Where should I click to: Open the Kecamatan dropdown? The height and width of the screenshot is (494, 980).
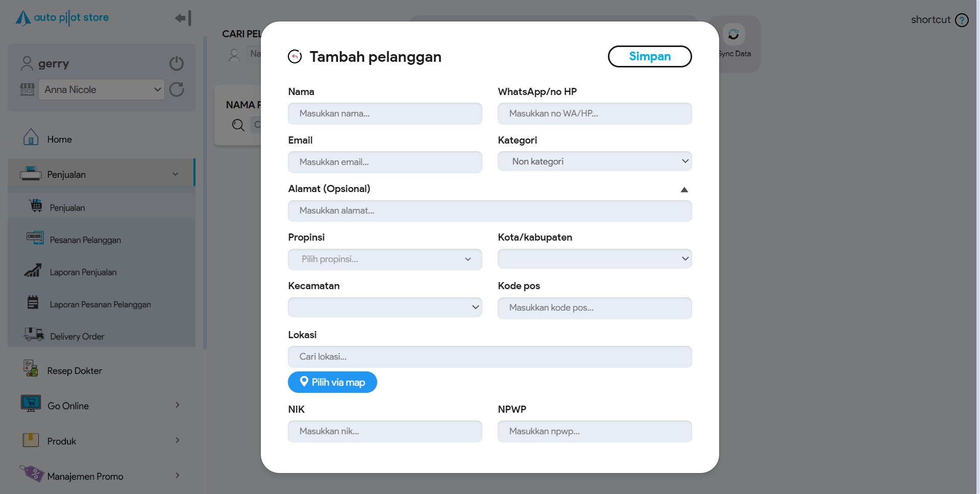pyautogui.click(x=385, y=308)
